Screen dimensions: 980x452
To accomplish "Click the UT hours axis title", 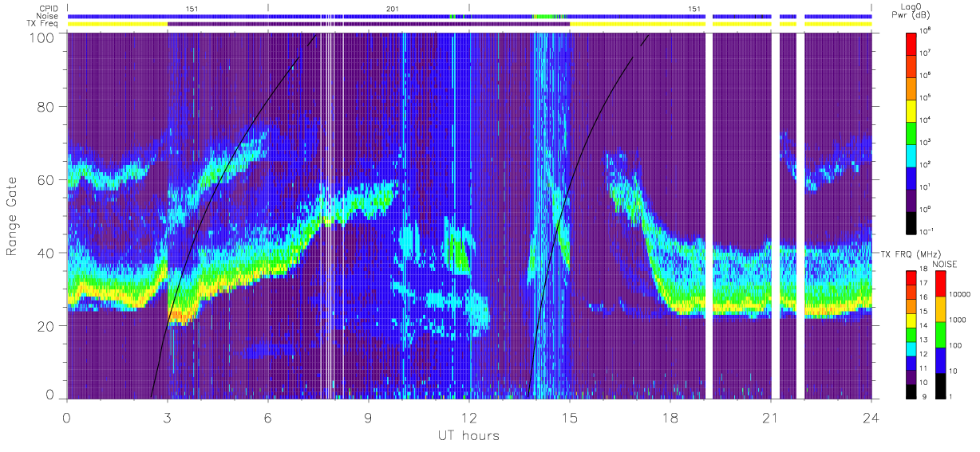I will [468, 435].
